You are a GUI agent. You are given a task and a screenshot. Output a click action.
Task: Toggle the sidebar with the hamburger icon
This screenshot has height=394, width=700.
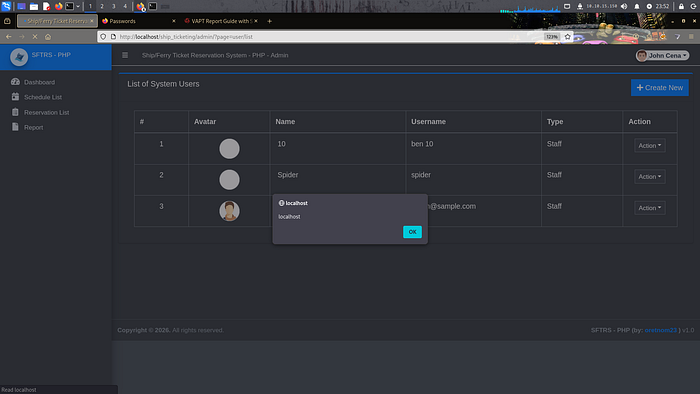[x=125, y=55]
